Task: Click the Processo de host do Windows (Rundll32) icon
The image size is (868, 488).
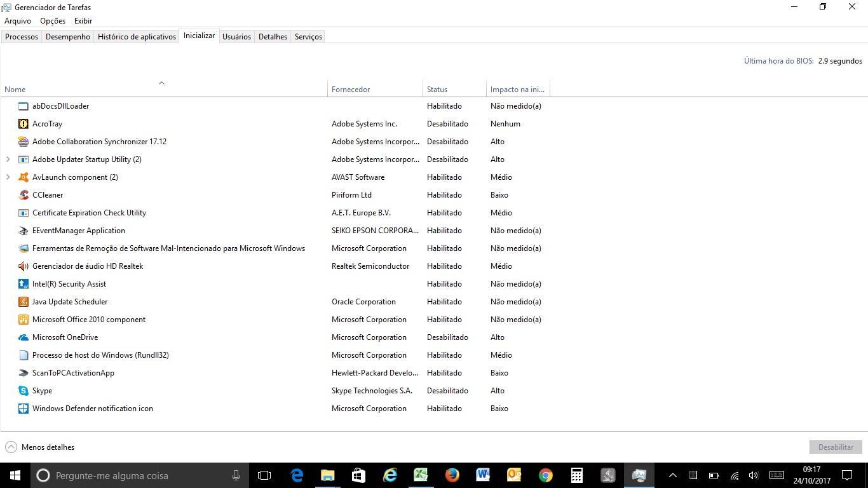Action: coord(24,355)
